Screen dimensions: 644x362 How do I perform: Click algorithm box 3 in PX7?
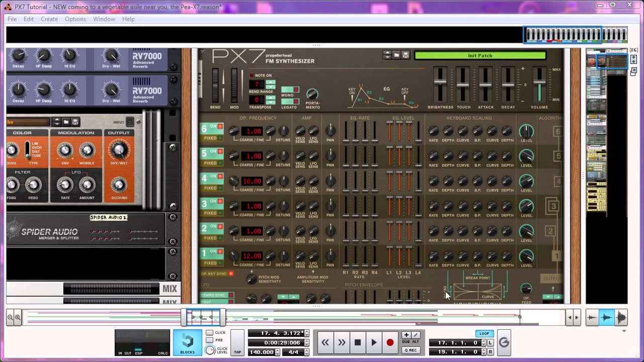pyautogui.click(x=553, y=206)
